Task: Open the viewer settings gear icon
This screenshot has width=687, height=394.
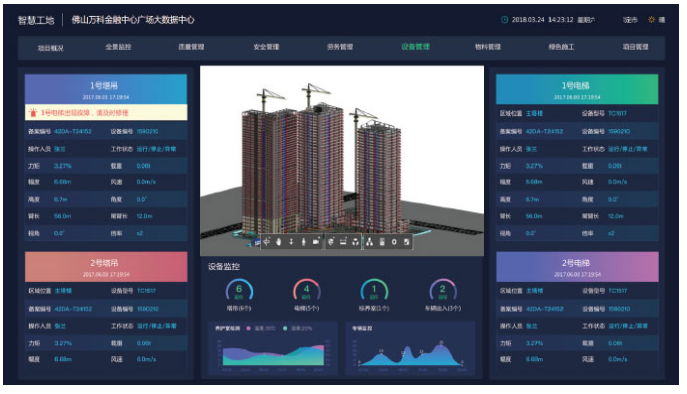Action: 394,242
